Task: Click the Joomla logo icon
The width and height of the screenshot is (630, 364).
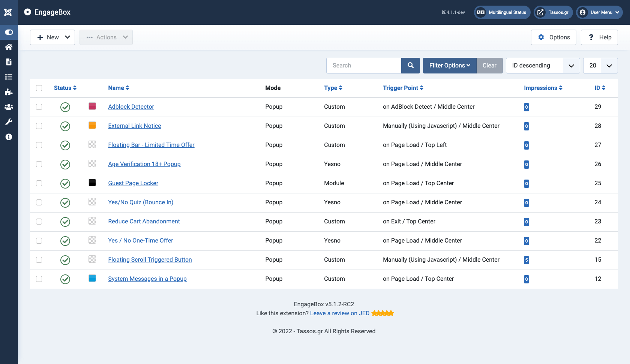Action: pyautogui.click(x=8, y=12)
